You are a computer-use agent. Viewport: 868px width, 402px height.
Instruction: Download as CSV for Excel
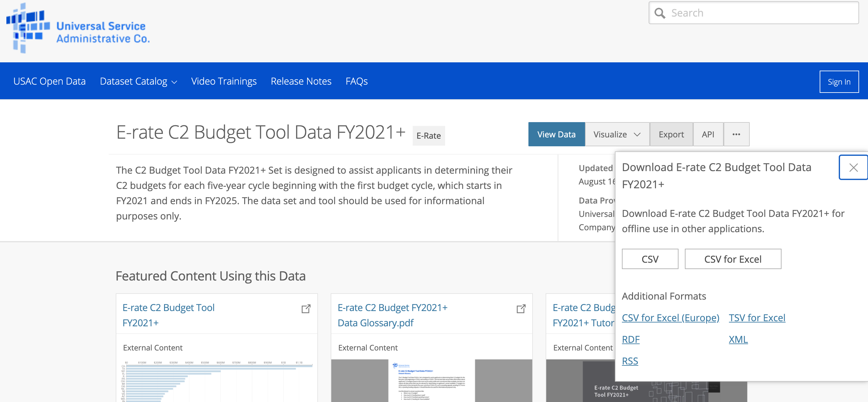[733, 259]
